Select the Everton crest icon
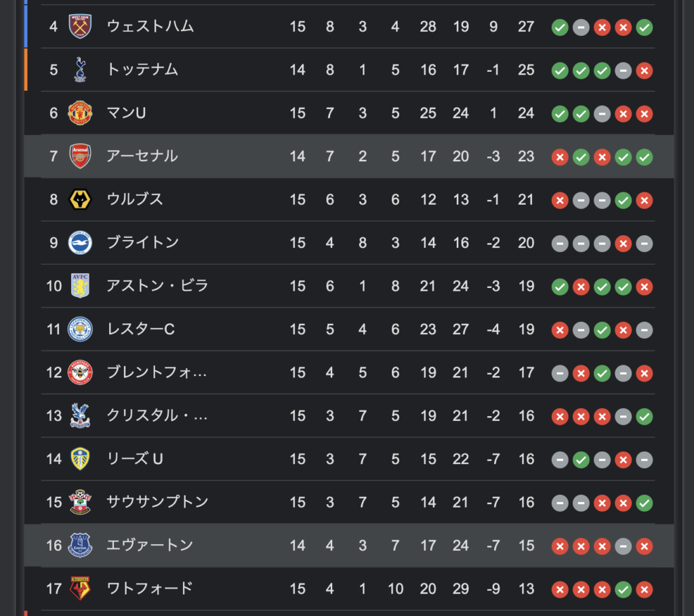 (80, 546)
